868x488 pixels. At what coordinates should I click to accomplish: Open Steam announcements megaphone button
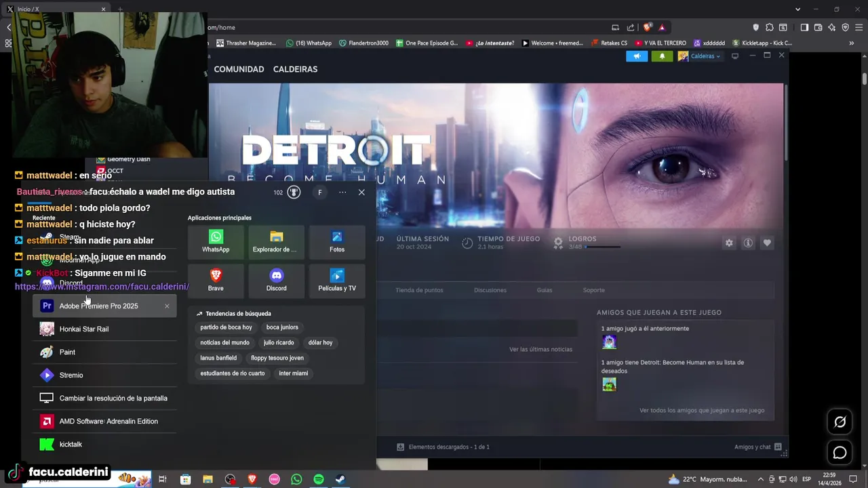pyautogui.click(x=637, y=56)
